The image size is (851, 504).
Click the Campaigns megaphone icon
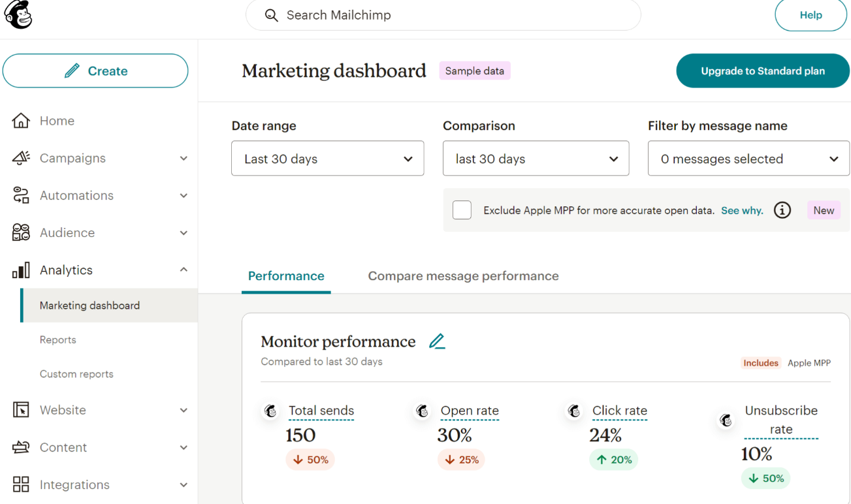click(21, 158)
